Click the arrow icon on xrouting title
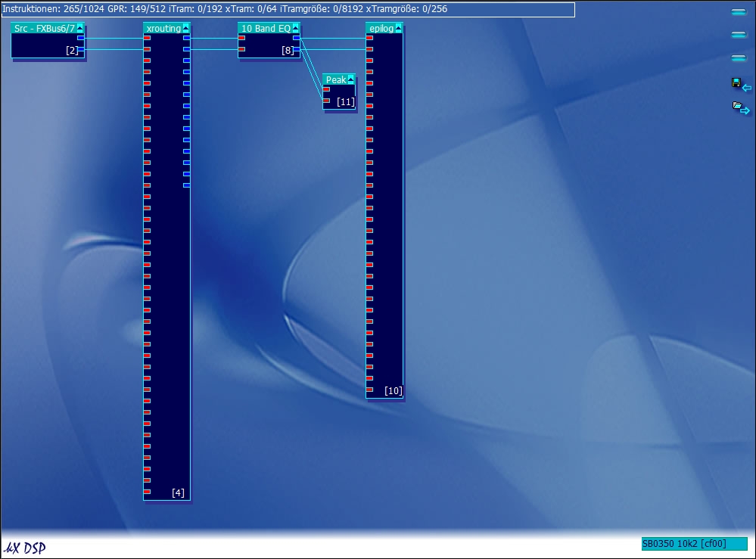The width and height of the screenshot is (756, 559). [186, 29]
